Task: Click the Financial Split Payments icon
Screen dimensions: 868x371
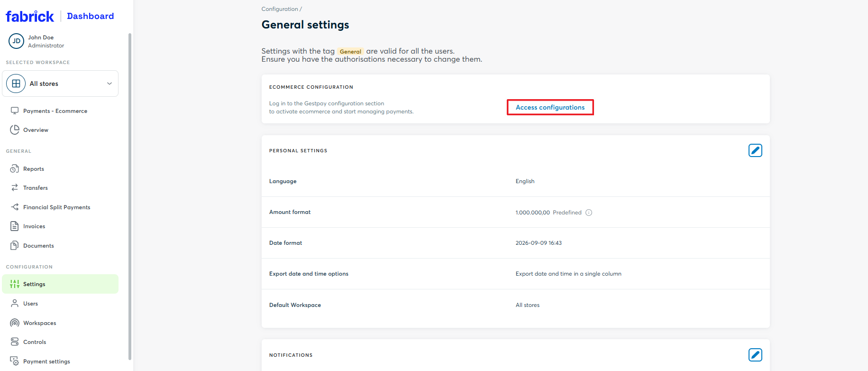Action: 15,207
